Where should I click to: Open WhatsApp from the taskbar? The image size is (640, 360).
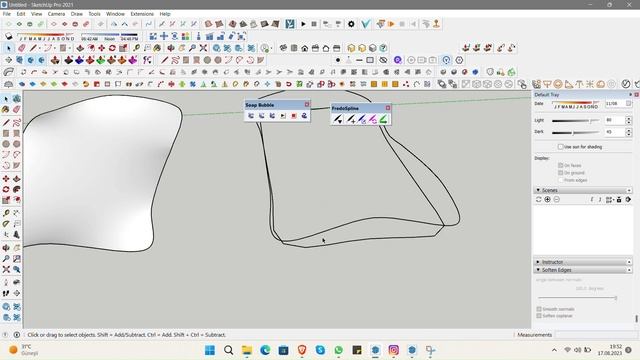click(x=338, y=350)
